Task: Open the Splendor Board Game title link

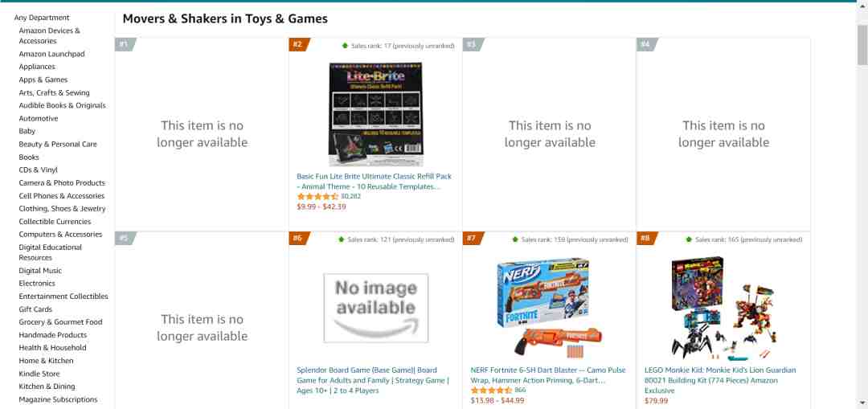Action: tap(373, 380)
